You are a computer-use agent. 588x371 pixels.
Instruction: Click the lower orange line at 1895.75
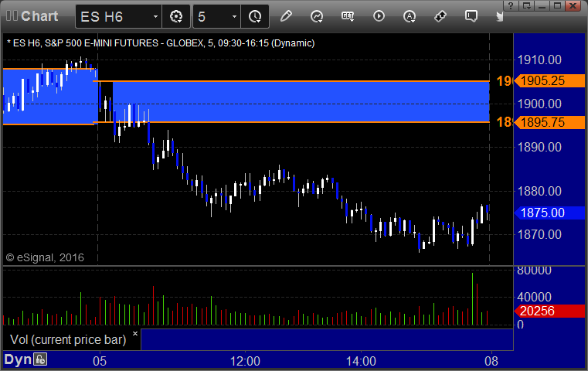(293, 122)
